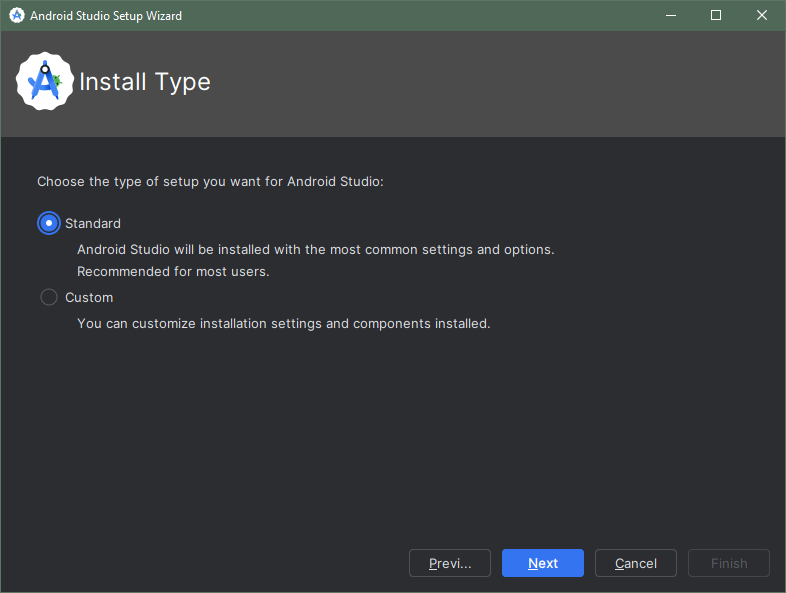Go back with the Previ... button
Image resolution: width=786 pixels, height=593 pixels.
450,563
